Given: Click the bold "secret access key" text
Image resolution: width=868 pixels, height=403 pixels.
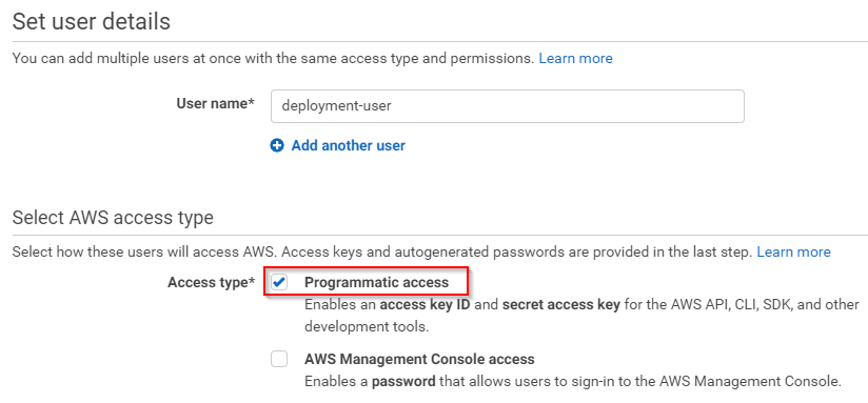Looking at the screenshot, I should 561,304.
